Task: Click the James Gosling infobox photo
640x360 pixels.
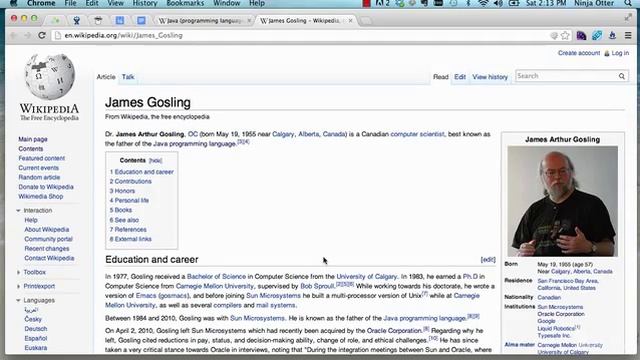Action: (562, 201)
